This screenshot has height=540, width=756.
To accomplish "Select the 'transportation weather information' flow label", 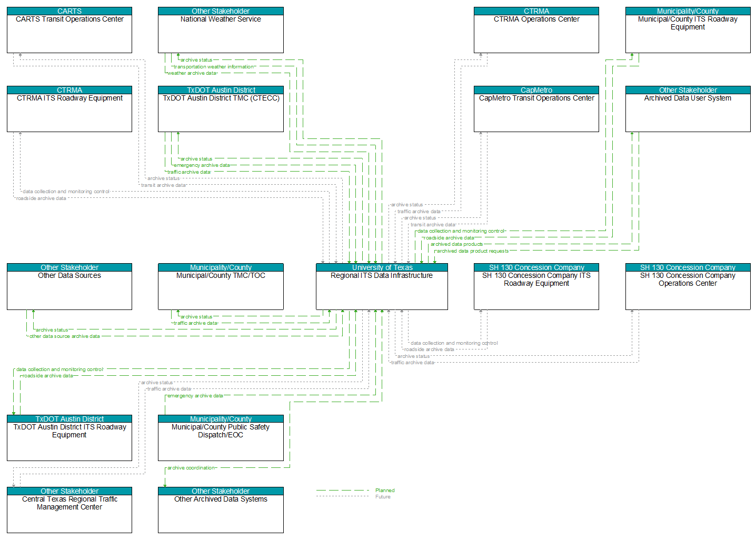I will tap(214, 67).
